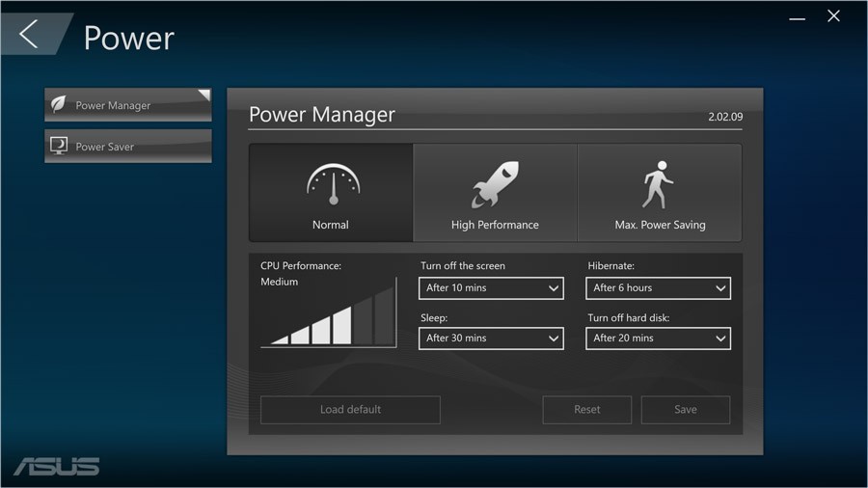868x488 pixels.
Task: Open the Power Saver sidebar item
Action: pos(128,146)
